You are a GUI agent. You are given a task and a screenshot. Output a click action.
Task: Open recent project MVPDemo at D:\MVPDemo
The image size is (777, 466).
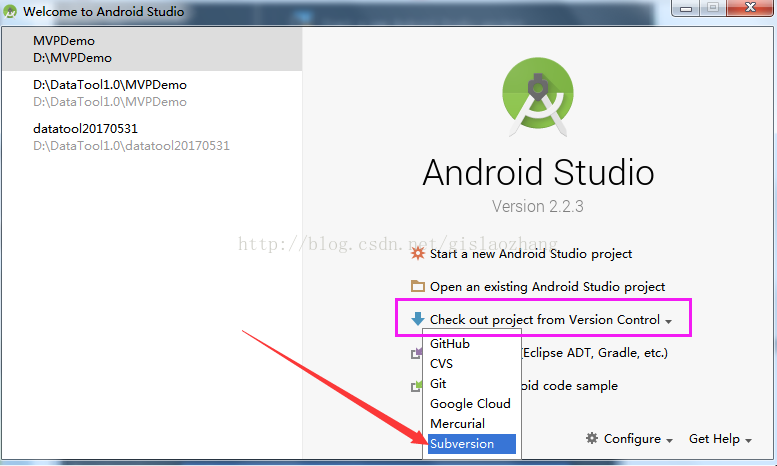[152, 49]
